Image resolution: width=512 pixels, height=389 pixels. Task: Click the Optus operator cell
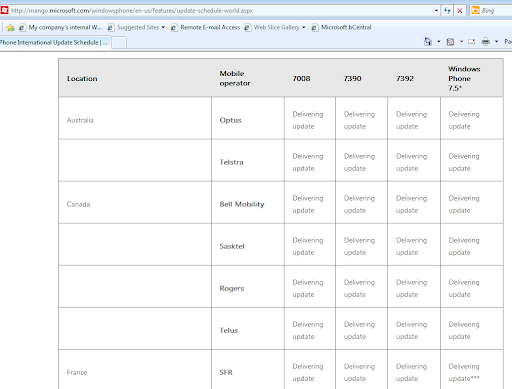click(248, 118)
